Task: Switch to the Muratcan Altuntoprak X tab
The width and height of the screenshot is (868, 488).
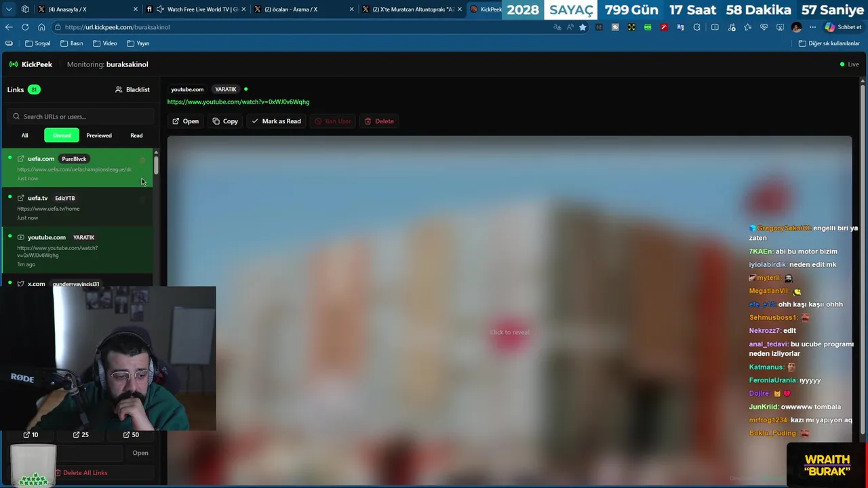Action: click(x=412, y=9)
